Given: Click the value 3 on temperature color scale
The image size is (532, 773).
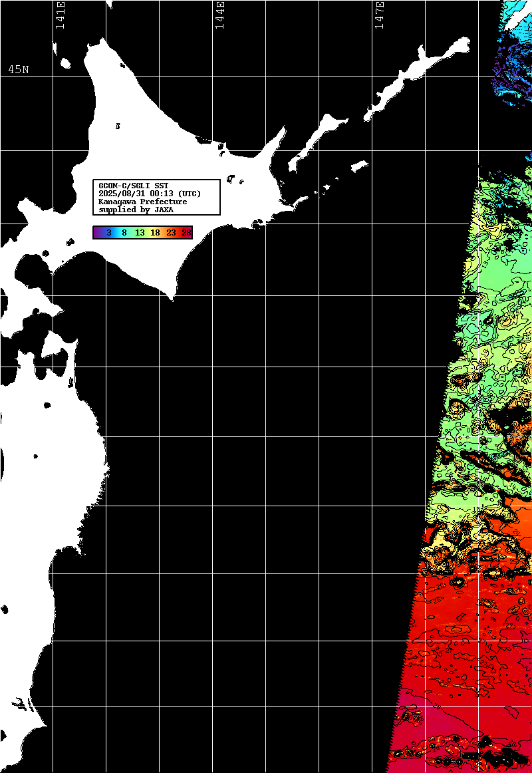Looking at the screenshot, I should (x=109, y=233).
